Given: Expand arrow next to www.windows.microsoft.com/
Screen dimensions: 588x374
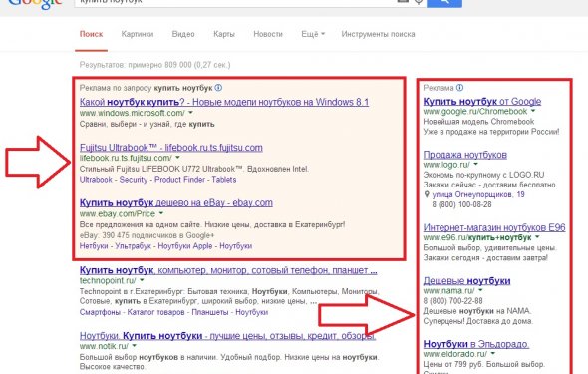Looking at the screenshot, I should coord(191,113).
